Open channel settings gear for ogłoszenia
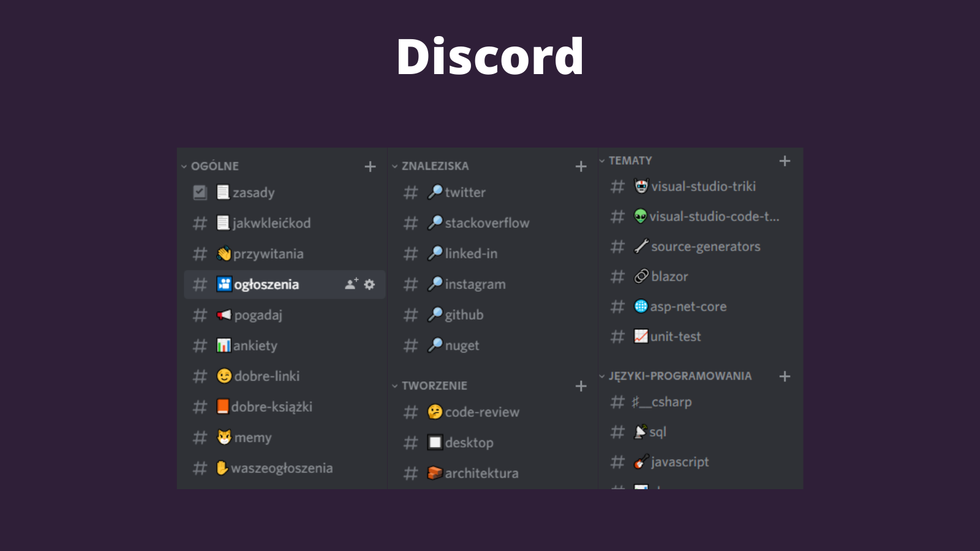The image size is (980, 551). tap(369, 284)
